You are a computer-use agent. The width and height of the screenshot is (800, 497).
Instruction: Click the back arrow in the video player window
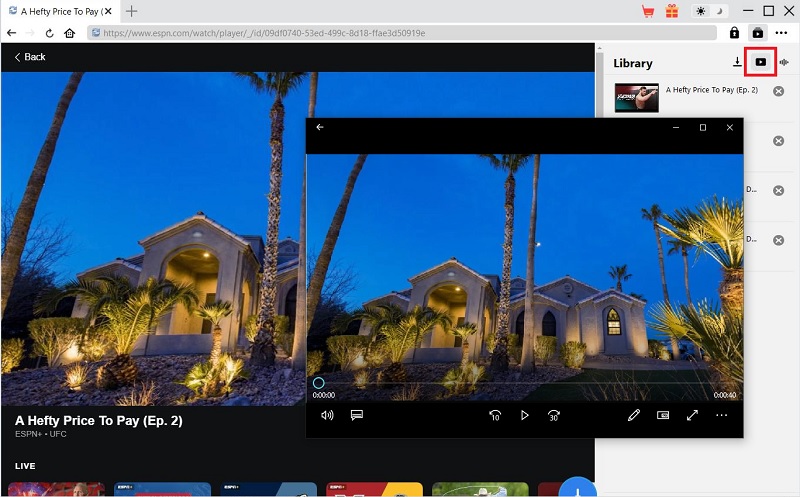pos(320,127)
